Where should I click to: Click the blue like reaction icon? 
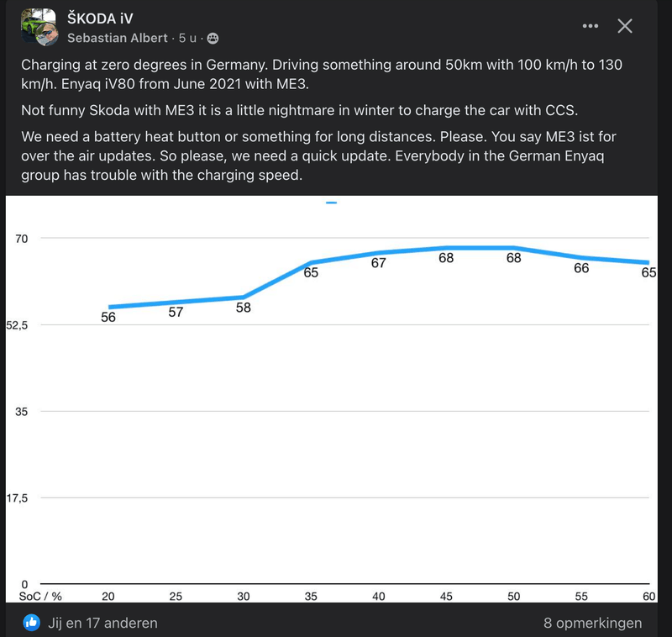pos(32,623)
